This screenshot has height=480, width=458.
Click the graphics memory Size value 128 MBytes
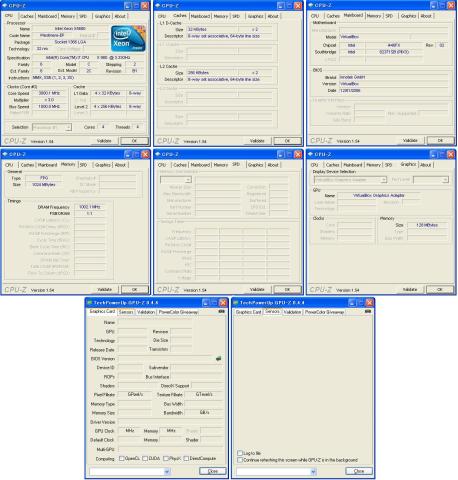(x=427, y=225)
